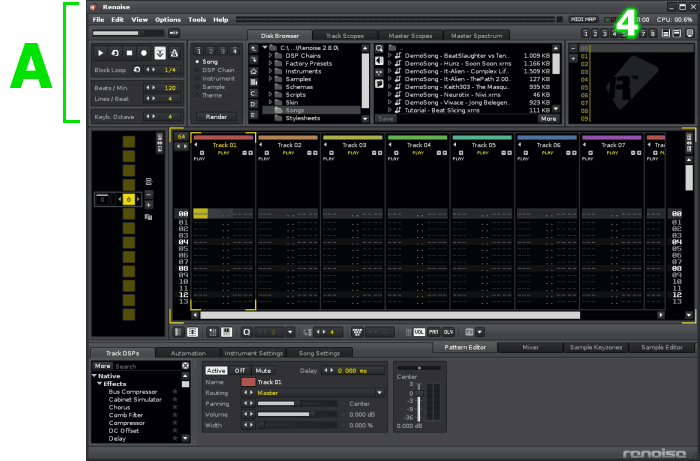Select Theme radio option
This screenshot has height=461, width=700.
pos(208,95)
